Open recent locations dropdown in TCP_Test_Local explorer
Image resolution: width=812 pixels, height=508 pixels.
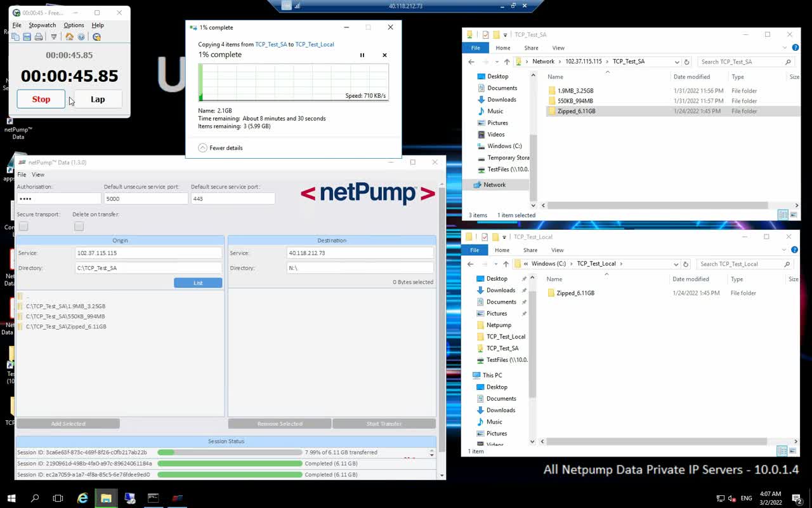click(496, 264)
